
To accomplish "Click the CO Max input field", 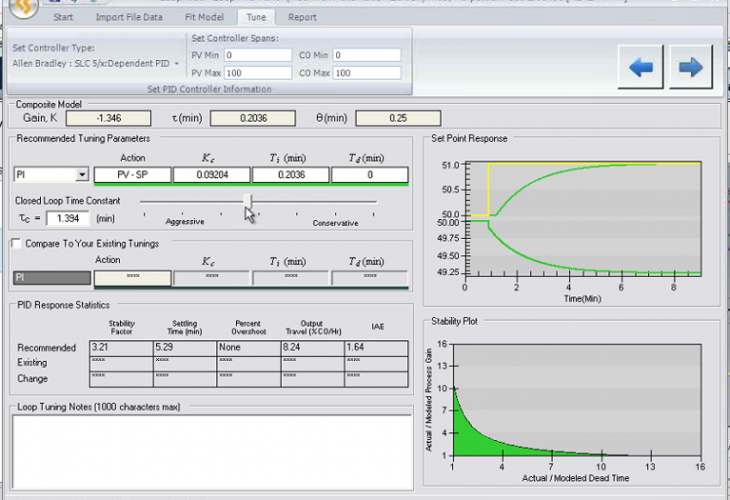I will (x=367, y=73).
